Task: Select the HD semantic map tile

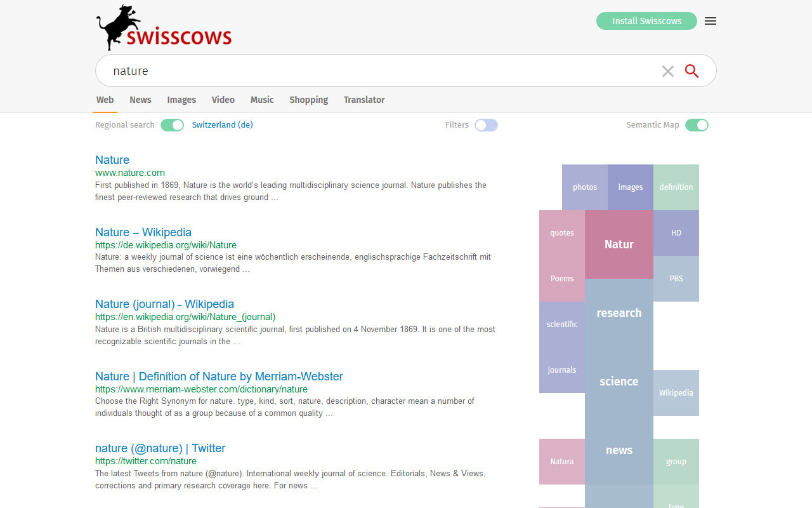Action: click(x=676, y=233)
